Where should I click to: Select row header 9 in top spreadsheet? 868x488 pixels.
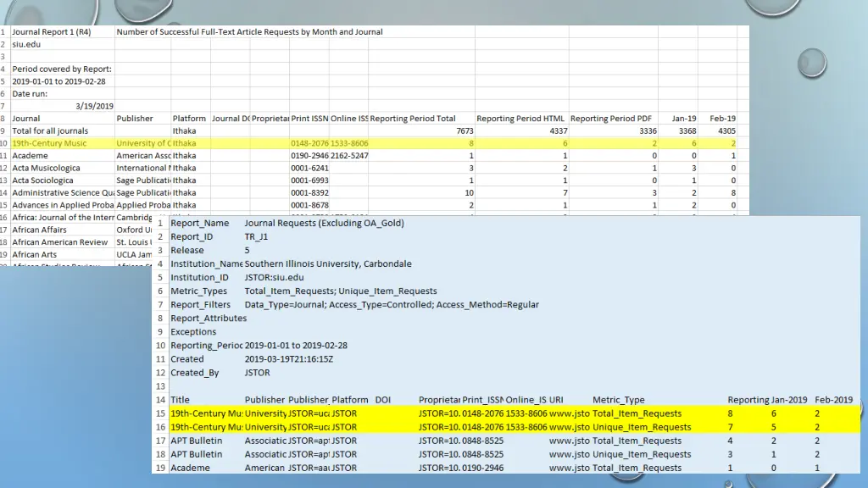(3, 131)
